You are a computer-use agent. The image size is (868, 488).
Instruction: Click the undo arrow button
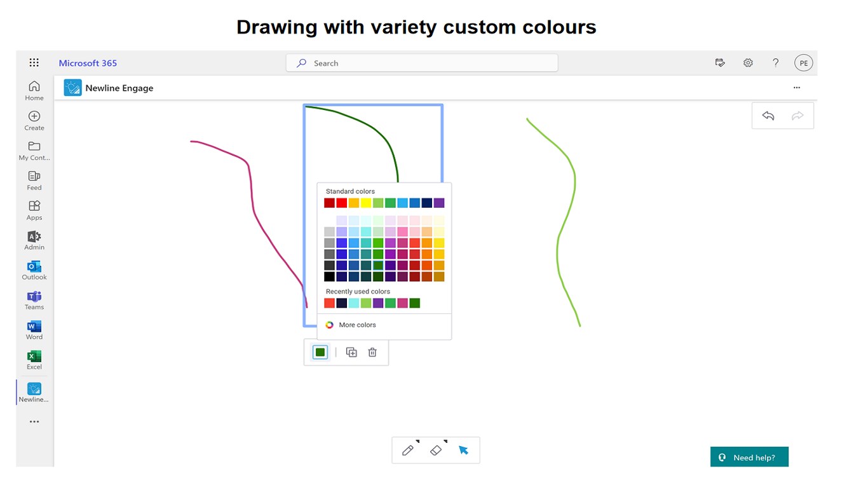coord(768,116)
